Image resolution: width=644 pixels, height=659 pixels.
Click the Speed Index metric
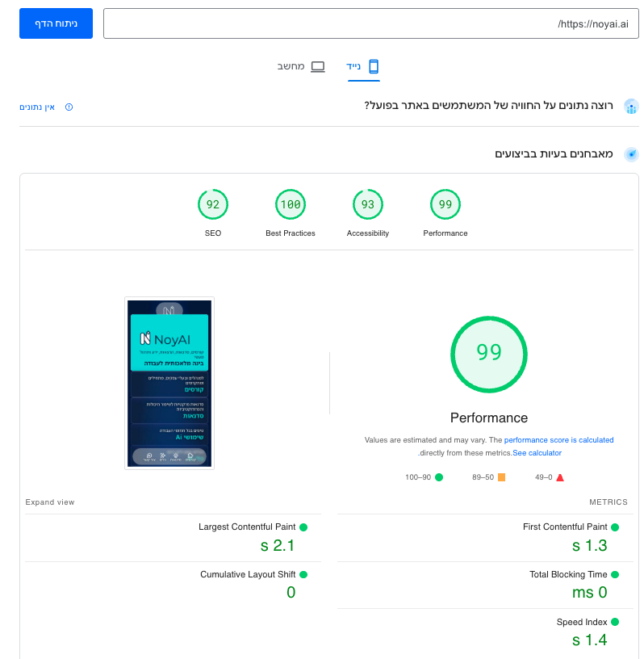581,622
